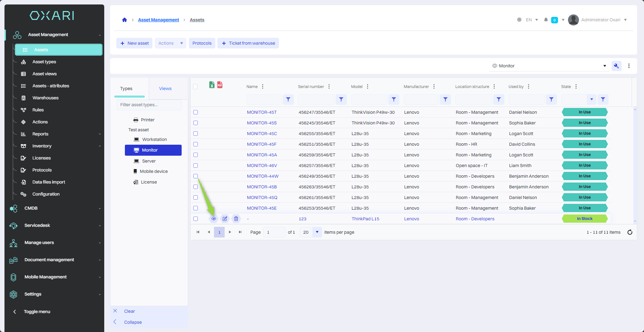Click the Name column filter icon
Viewport: 644px width, 332px height.
(x=288, y=100)
